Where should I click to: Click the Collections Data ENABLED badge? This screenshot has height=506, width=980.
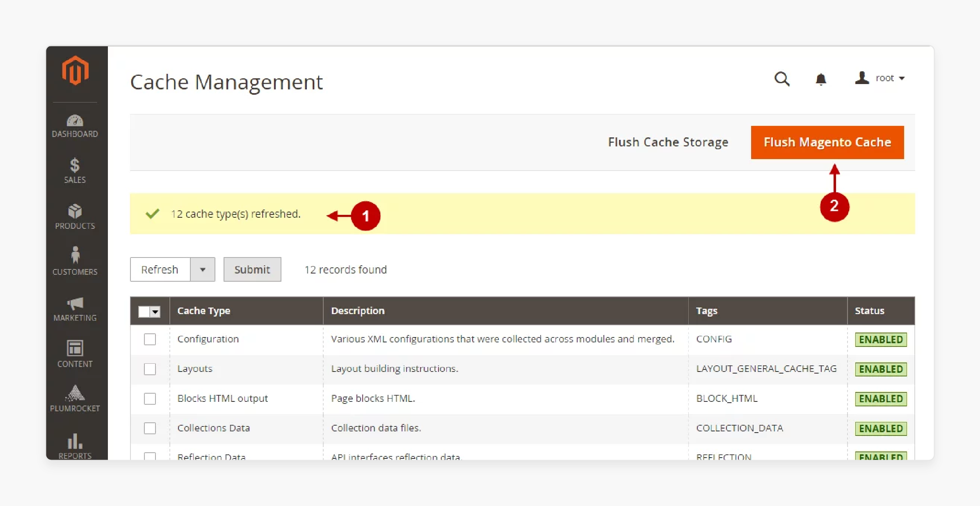click(881, 429)
